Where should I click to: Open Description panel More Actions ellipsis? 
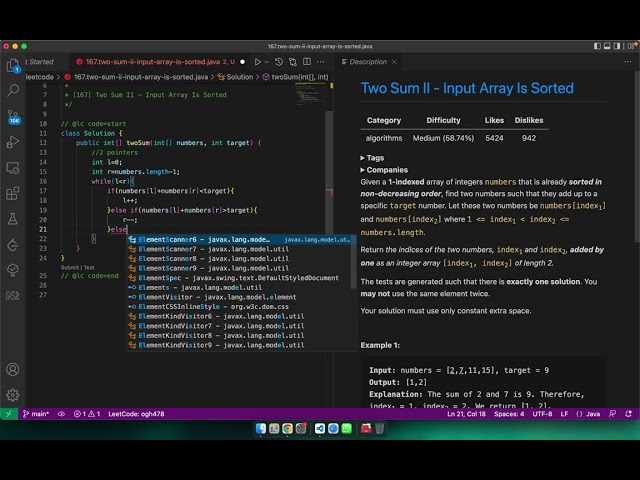627,62
